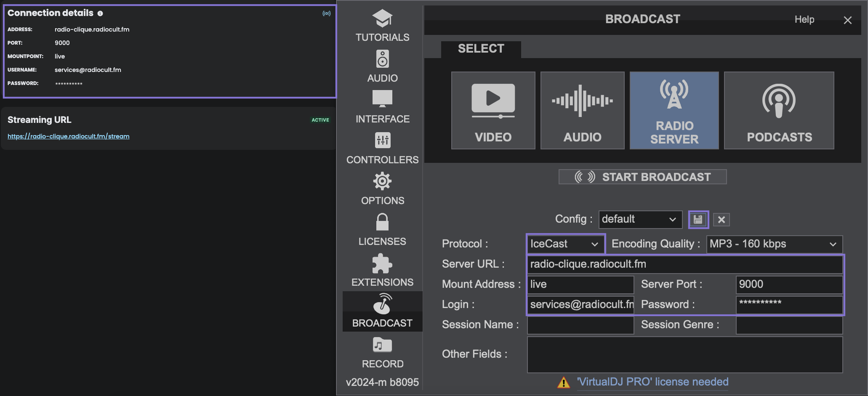Open Controllers settings mixer icon

[382, 140]
